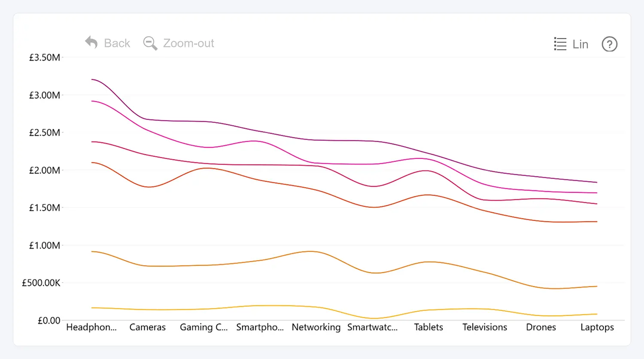Click the legend list icon
This screenshot has width=644, height=359.
click(560, 44)
